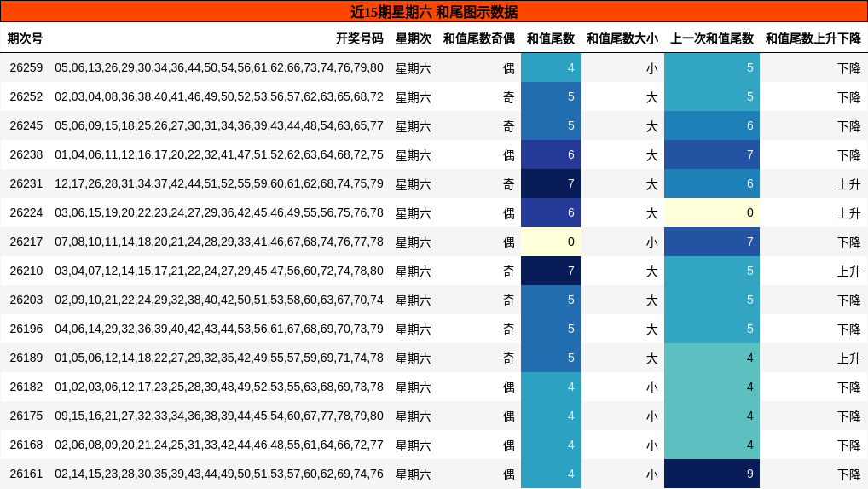Click the title 近15期星期六 和尾图示数据
This screenshot has height=489, width=868.
tap(434, 12)
